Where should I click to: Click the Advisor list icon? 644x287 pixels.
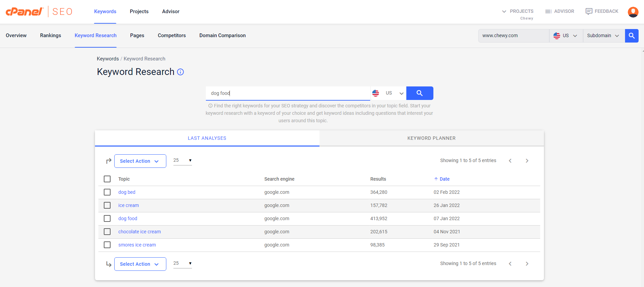(x=548, y=11)
